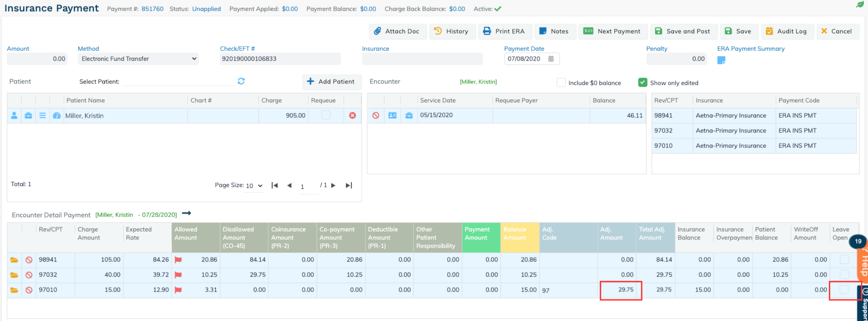Viewport: 868px width, 321px height.
Task: Toggle Leave Open for the 97010 line
Action: point(844,290)
